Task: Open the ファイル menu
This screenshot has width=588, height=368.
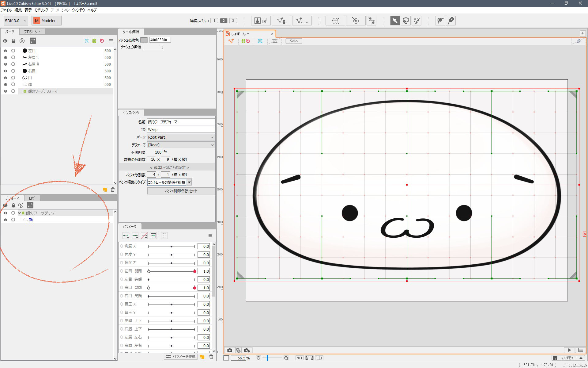Action: pyautogui.click(x=6, y=10)
